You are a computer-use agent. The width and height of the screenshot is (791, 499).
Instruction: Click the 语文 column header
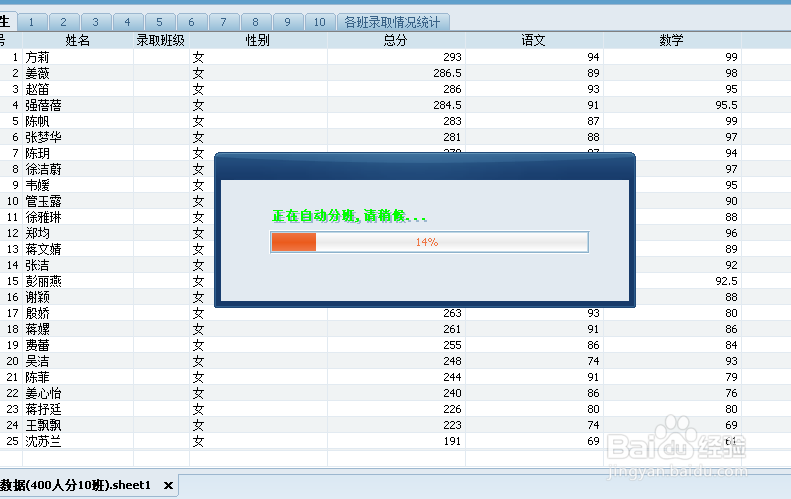tap(534, 40)
